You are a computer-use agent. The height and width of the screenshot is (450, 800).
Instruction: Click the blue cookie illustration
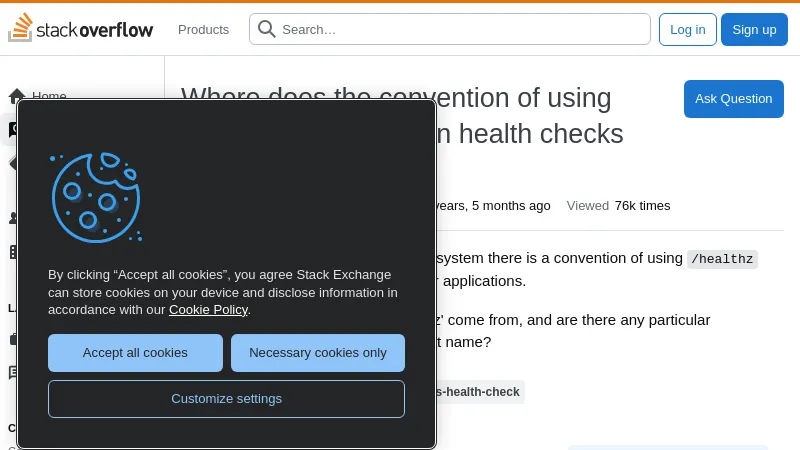point(96,197)
